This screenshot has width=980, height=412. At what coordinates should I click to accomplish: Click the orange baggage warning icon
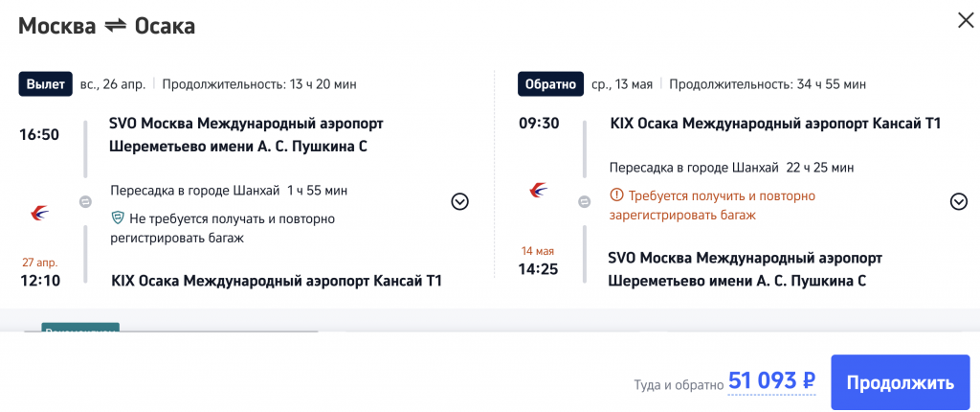[616, 195]
